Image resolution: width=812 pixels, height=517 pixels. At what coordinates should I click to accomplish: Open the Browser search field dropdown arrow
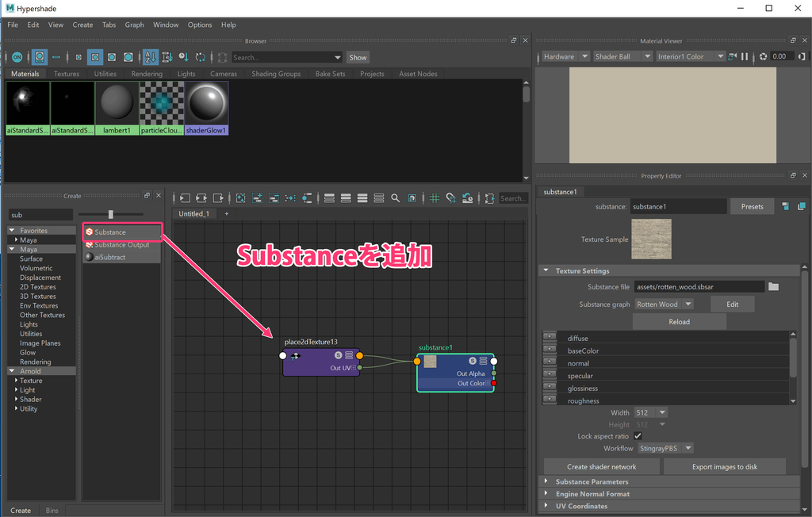pyautogui.click(x=338, y=58)
